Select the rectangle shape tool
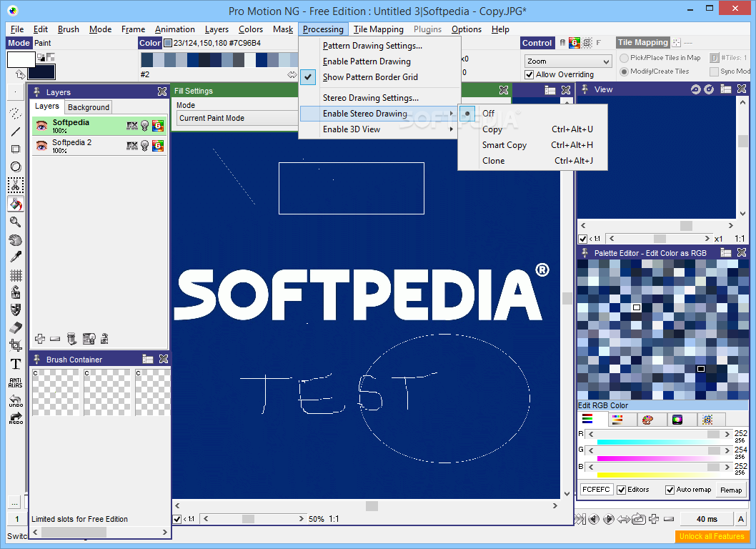The width and height of the screenshot is (756, 549). pos(16,149)
